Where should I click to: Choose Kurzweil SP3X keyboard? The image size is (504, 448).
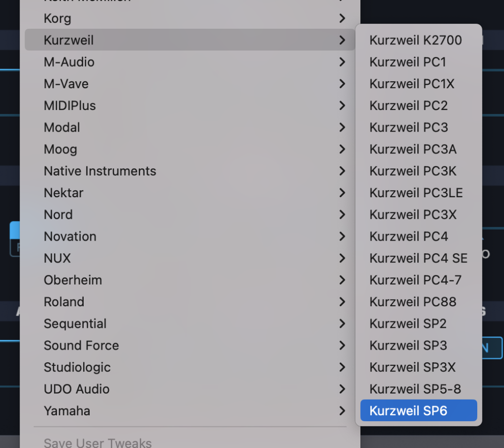tap(412, 367)
